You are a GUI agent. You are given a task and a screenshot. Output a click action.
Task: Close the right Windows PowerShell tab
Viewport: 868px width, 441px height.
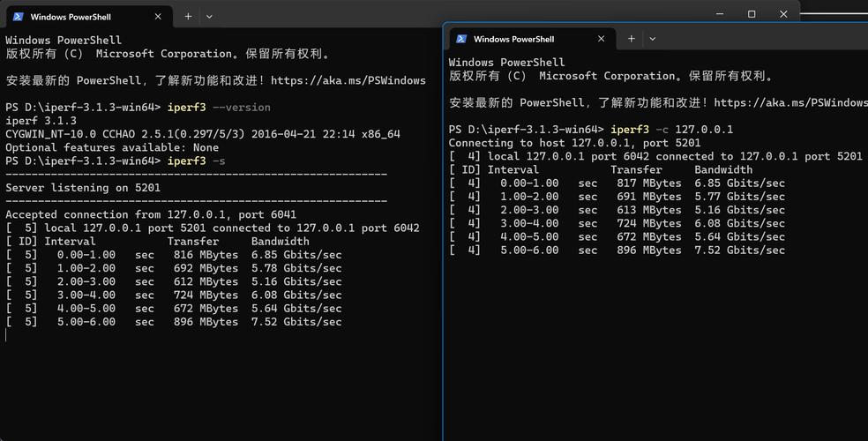pyautogui.click(x=602, y=39)
